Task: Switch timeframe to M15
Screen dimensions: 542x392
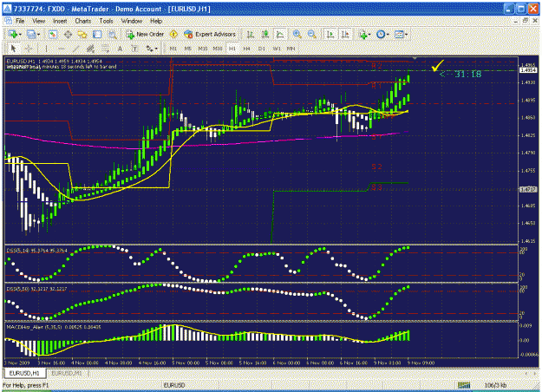Action: tap(203, 49)
